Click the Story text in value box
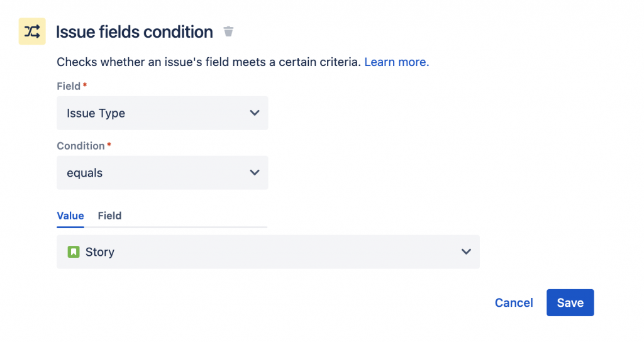The height and width of the screenshot is (342, 644). (x=100, y=252)
